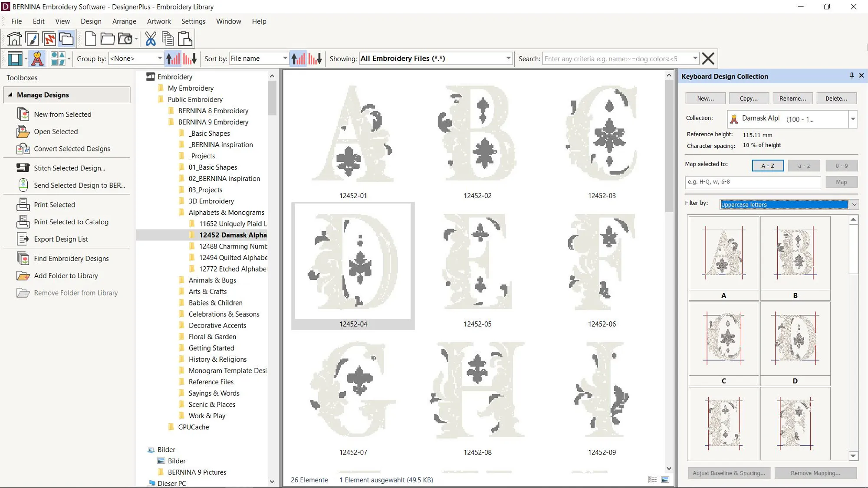
Task: Click the Paste clipboard icon
Action: click(185, 39)
